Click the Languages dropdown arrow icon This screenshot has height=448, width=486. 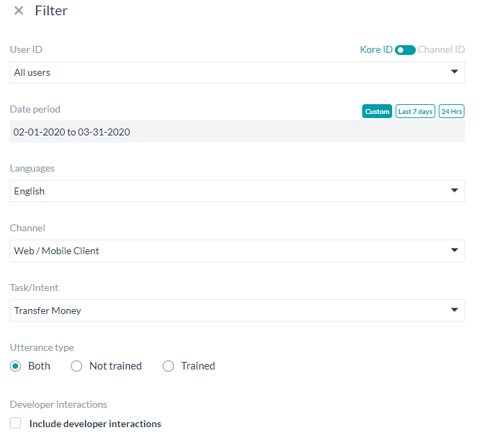[454, 190]
